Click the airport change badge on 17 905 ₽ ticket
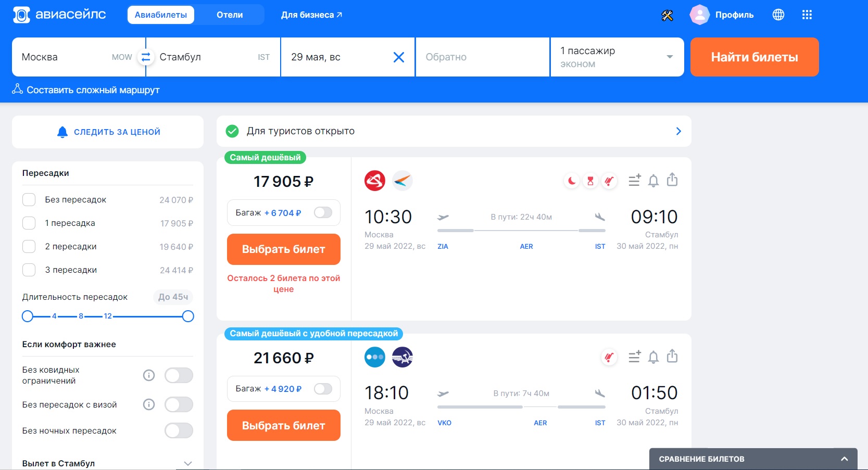This screenshot has height=470, width=868. (609, 181)
